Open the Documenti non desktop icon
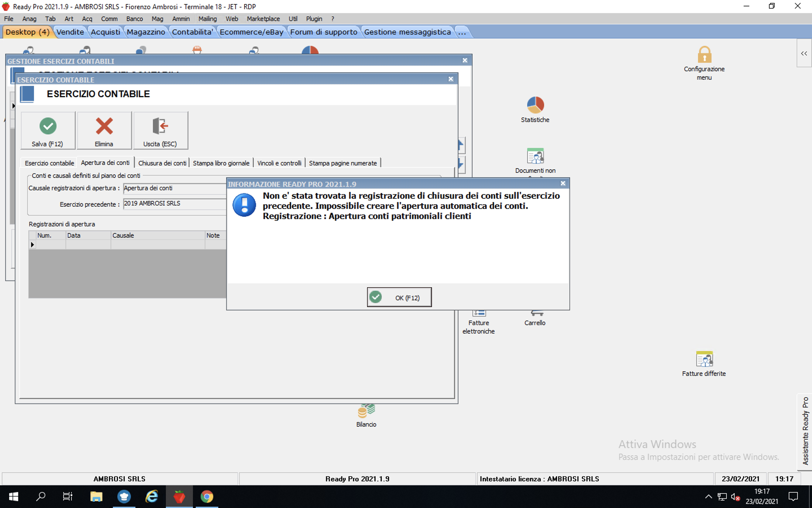The height and width of the screenshot is (508, 812). pos(535,161)
